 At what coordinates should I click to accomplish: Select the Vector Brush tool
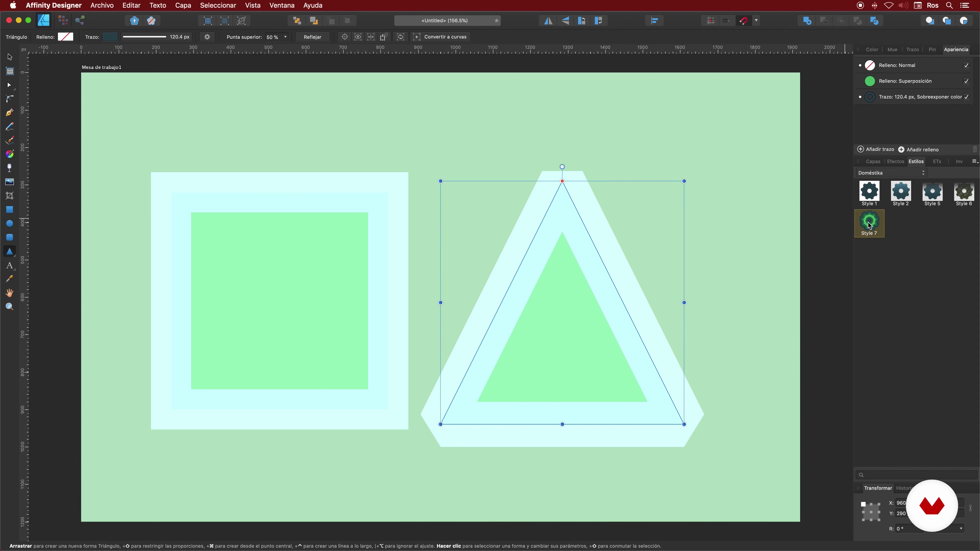click(9, 141)
